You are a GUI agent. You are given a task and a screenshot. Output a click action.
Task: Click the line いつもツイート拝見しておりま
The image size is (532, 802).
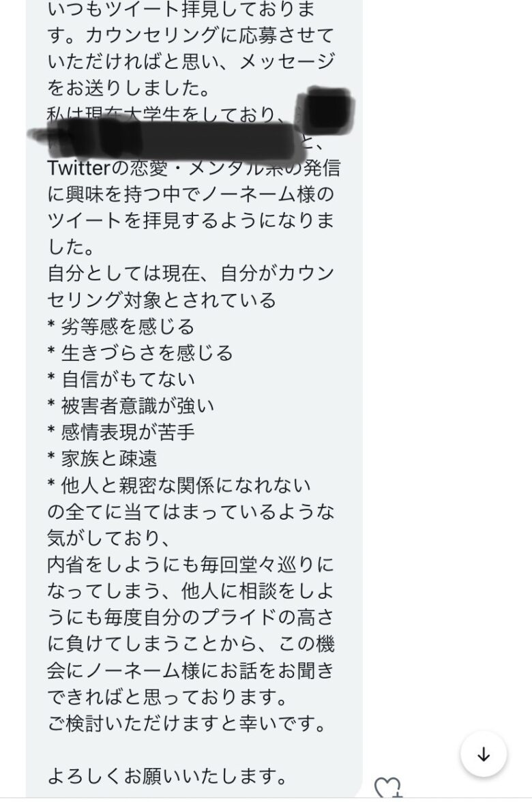pyautogui.click(x=181, y=10)
